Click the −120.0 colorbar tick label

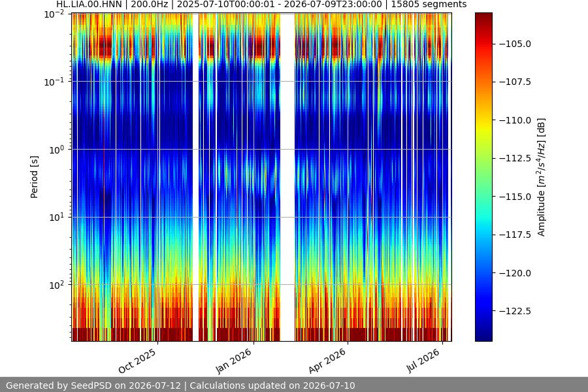(515, 273)
